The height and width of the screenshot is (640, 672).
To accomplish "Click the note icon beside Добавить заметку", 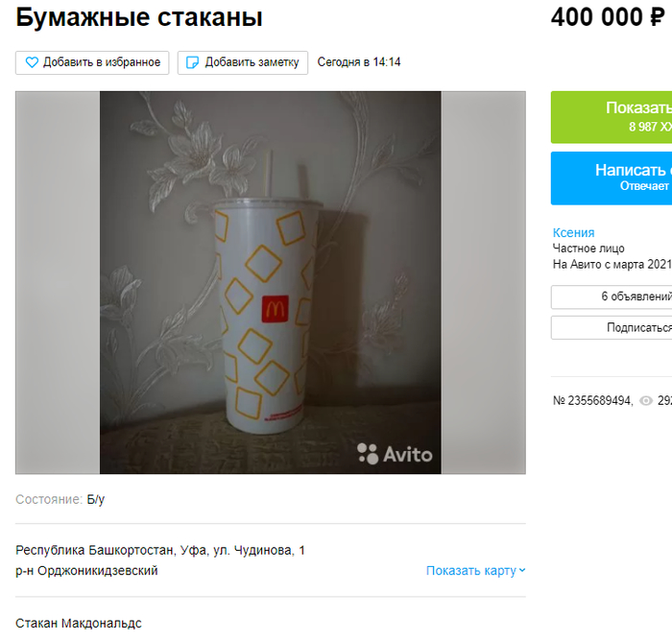I will click(192, 62).
